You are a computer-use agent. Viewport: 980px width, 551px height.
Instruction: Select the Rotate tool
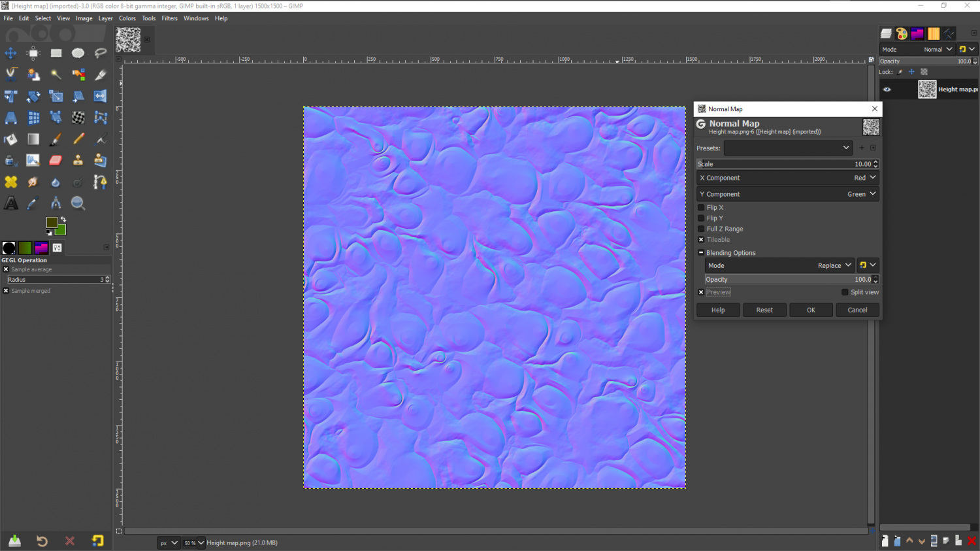(33, 96)
